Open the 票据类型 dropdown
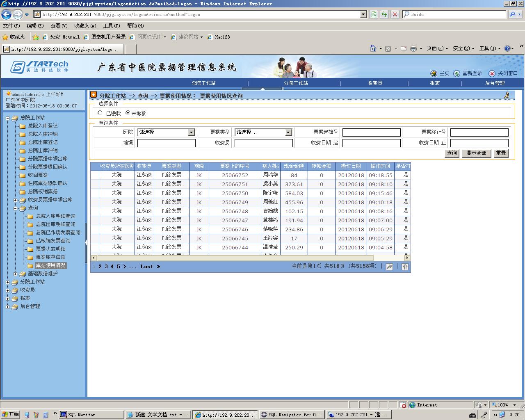The width and height of the screenshot is (525, 420). point(263,132)
